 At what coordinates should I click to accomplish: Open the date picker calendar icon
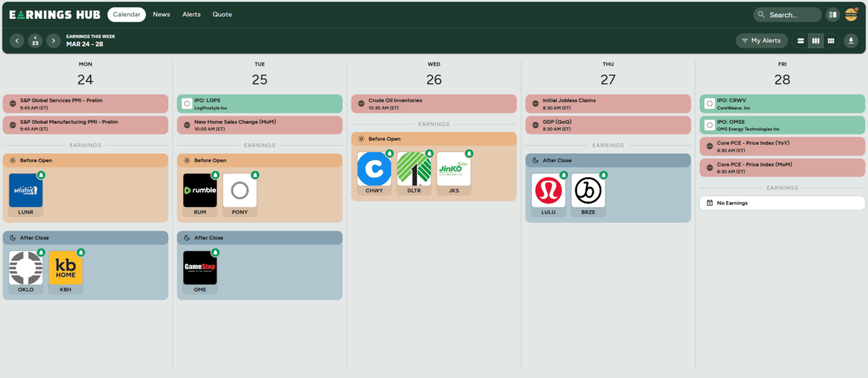tap(35, 41)
